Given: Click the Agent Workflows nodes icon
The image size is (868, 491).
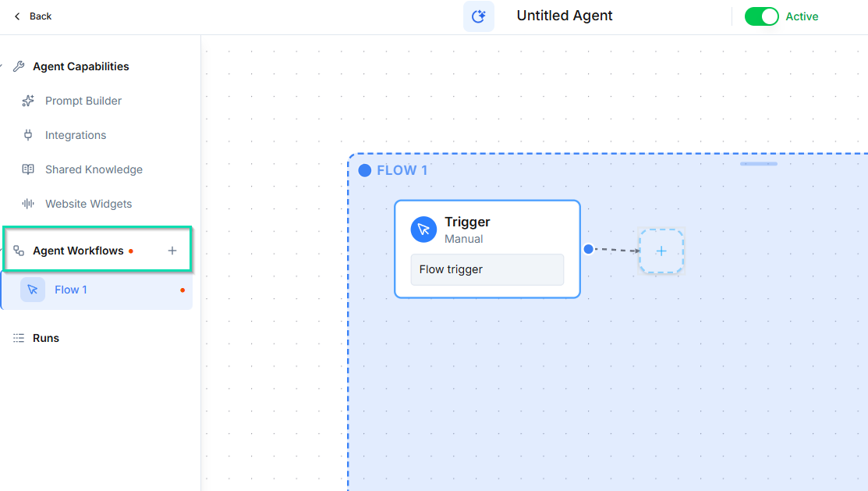Looking at the screenshot, I should pos(18,251).
